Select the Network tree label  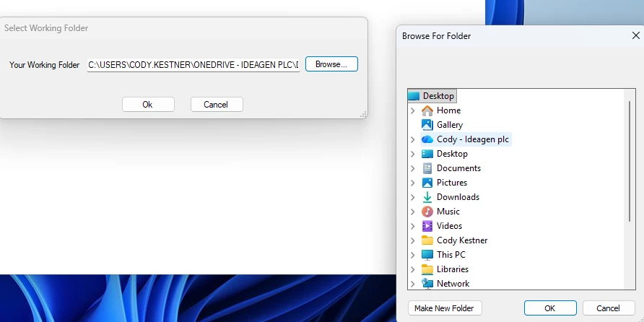[x=453, y=284]
